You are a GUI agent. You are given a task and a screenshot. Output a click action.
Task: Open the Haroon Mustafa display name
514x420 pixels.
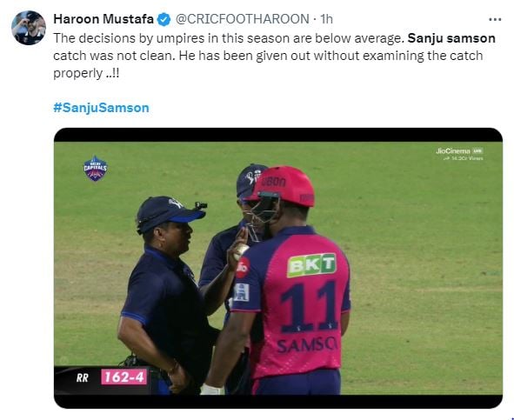click(103, 19)
